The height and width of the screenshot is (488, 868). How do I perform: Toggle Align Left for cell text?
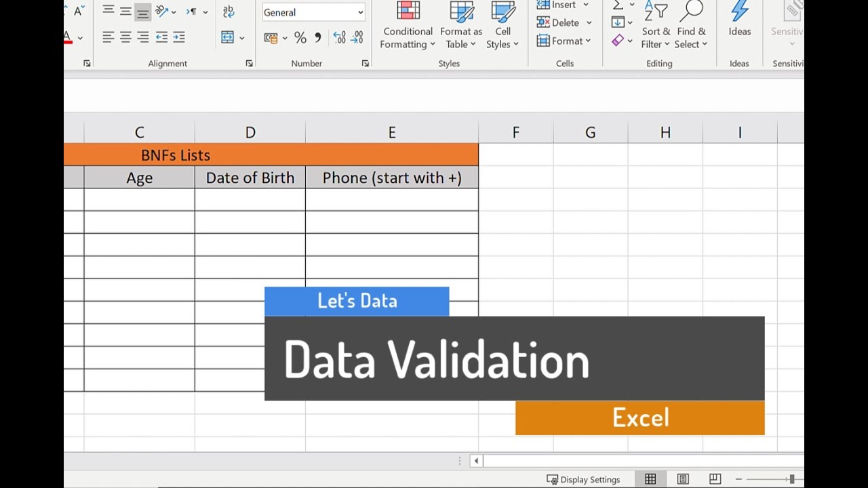(x=108, y=38)
